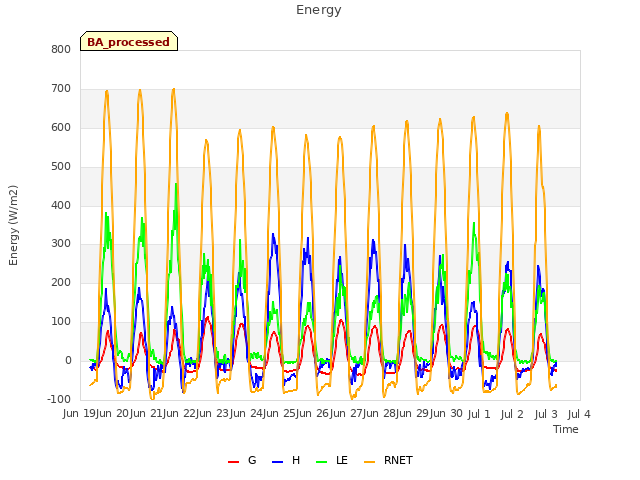This screenshot has width=640, height=480.
Task: Select the 0 y-axis tick label
Action: 68,360
